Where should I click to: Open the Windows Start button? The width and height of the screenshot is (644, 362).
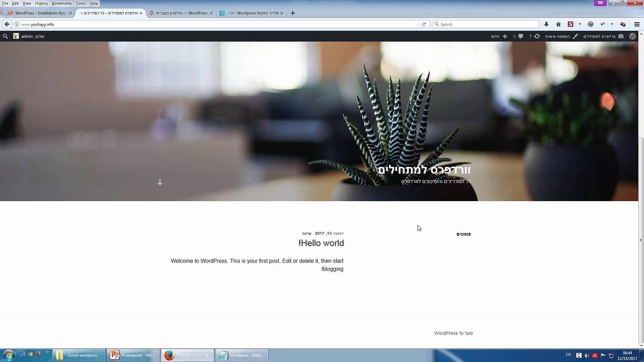[9, 355]
